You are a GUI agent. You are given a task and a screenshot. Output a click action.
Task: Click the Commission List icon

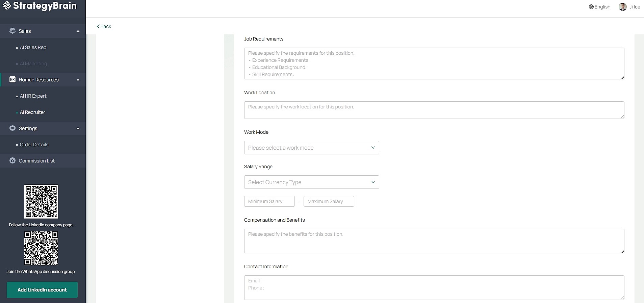(12, 161)
